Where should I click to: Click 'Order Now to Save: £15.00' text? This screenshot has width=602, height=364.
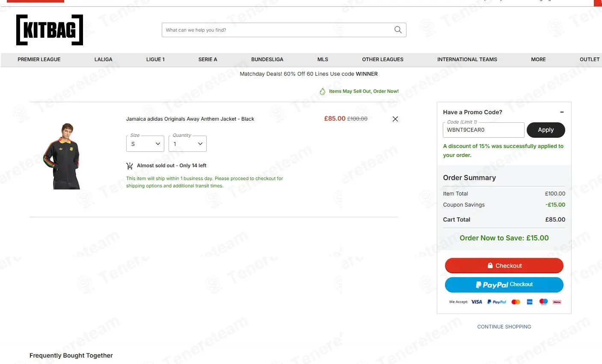[x=504, y=238]
